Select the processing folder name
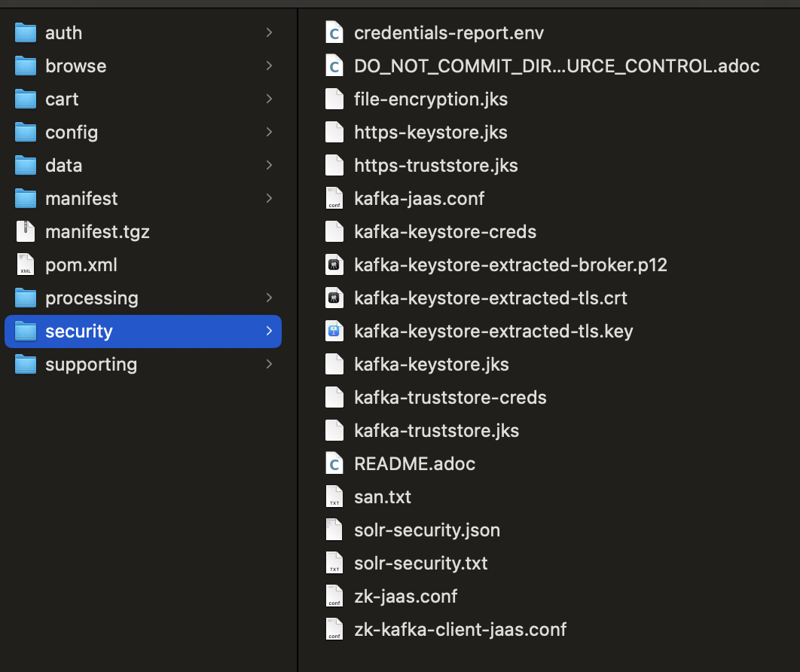Screen dimensions: 800x672 (92, 298)
